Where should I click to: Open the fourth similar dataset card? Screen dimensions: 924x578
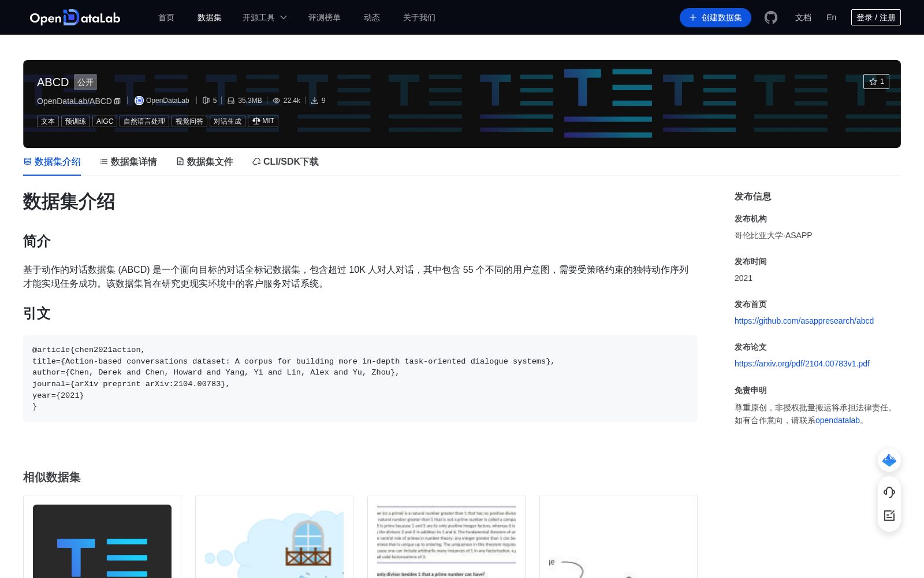[619, 536]
